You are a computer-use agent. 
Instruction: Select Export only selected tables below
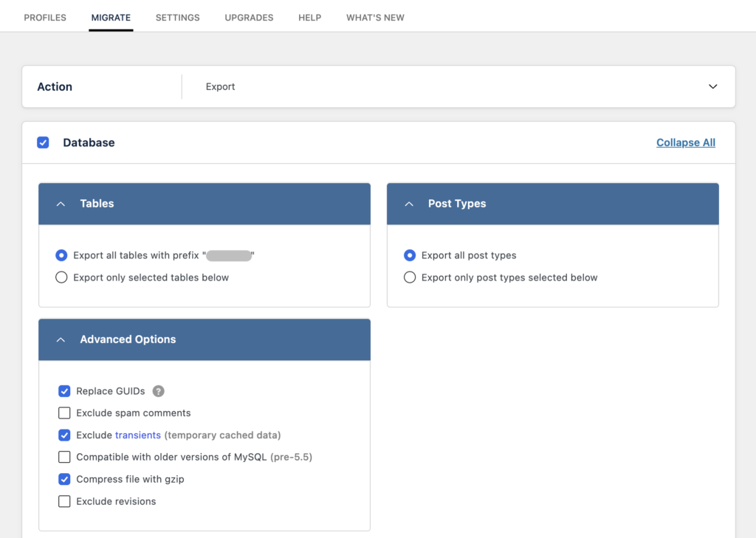[x=61, y=277]
